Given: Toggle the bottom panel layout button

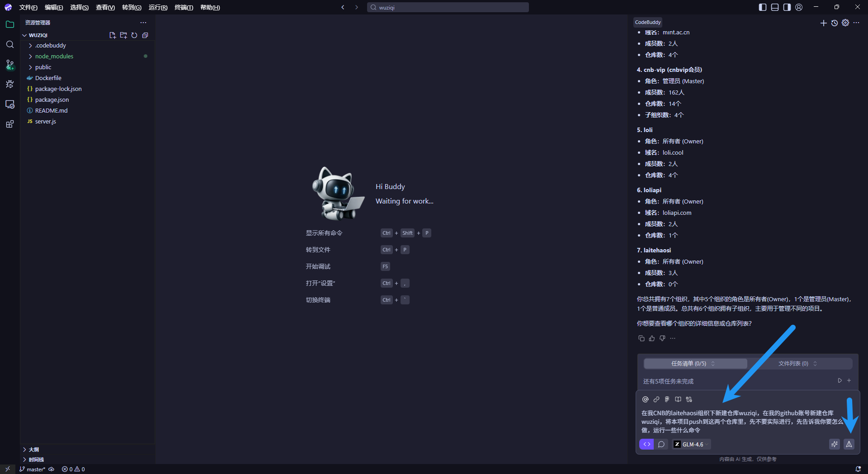Looking at the screenshot, I should pyautogui.click(x=775, y=7).
